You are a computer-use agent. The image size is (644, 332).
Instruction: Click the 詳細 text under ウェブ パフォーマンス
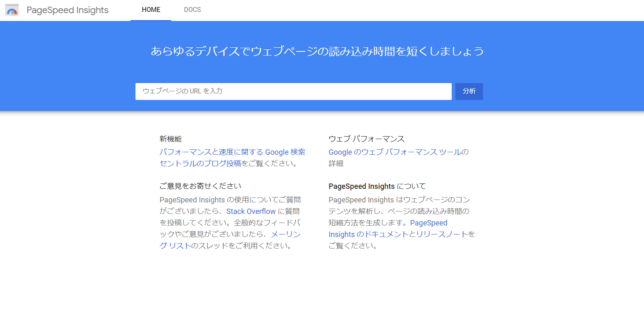(x=336, y=164)
